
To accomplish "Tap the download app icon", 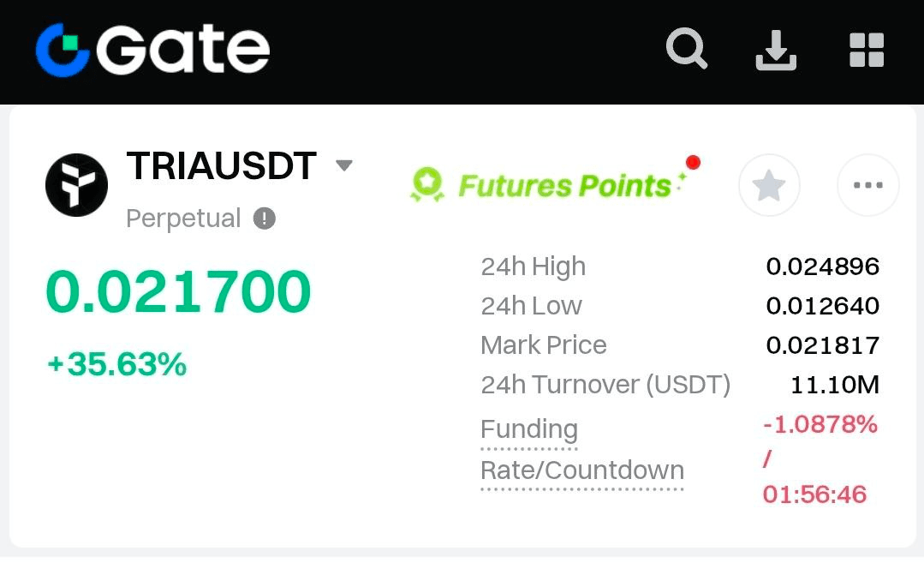I will tap(776, 50).
